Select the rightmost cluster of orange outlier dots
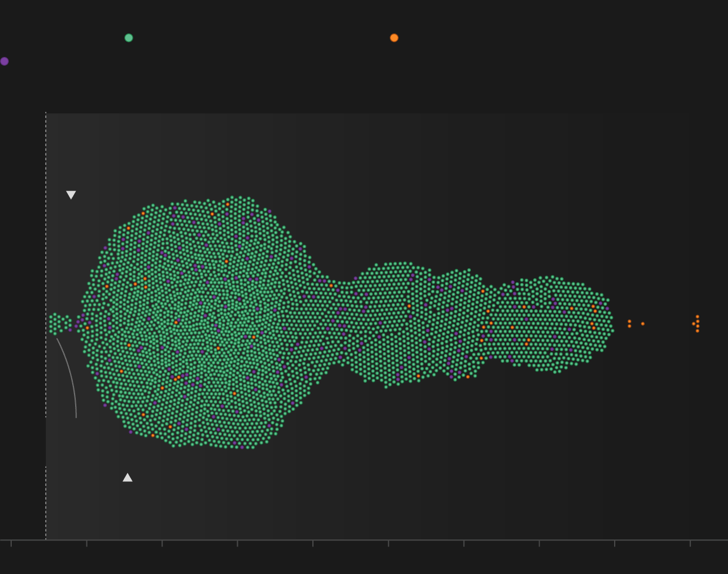The width and height of the screenshot is (728, 574). 697,323
